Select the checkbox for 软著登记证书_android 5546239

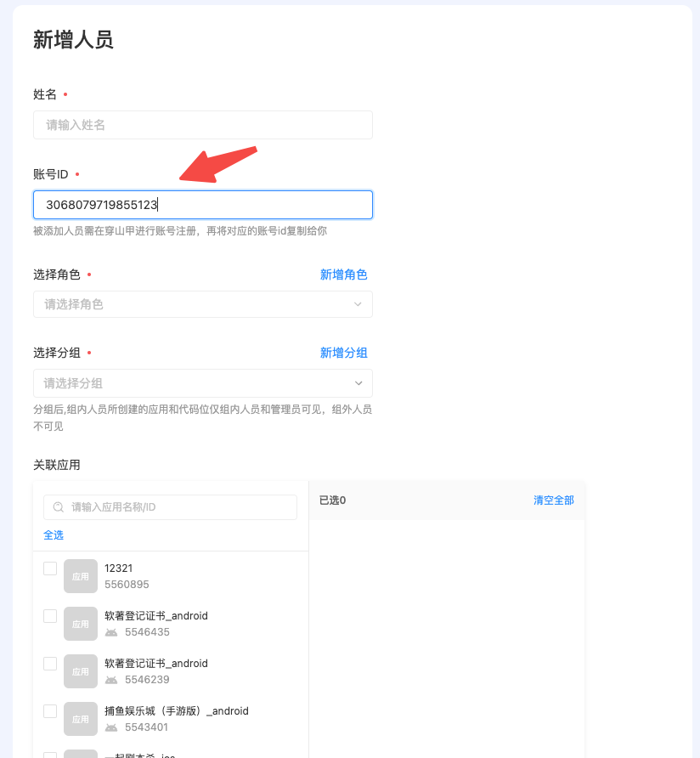[50, 663]
